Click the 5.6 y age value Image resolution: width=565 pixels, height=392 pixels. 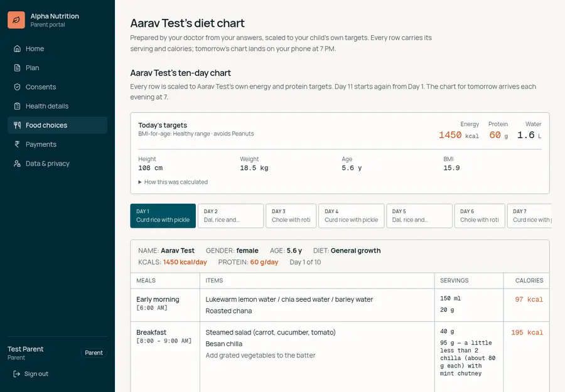tap(352, 167)
